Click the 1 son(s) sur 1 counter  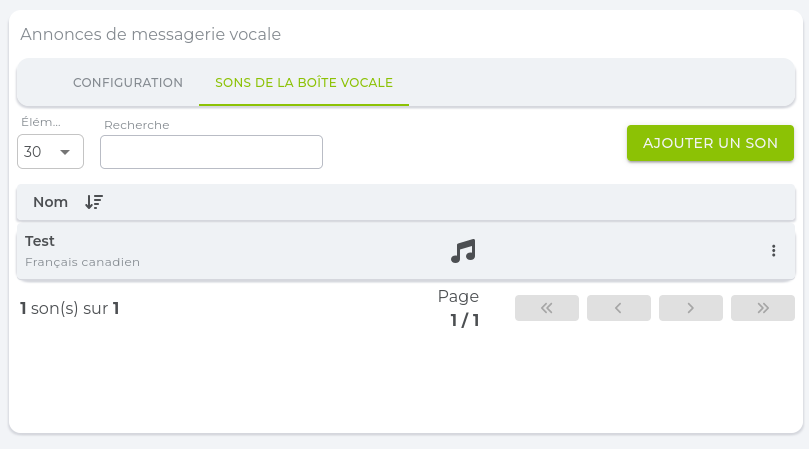(x=70, y=308)
